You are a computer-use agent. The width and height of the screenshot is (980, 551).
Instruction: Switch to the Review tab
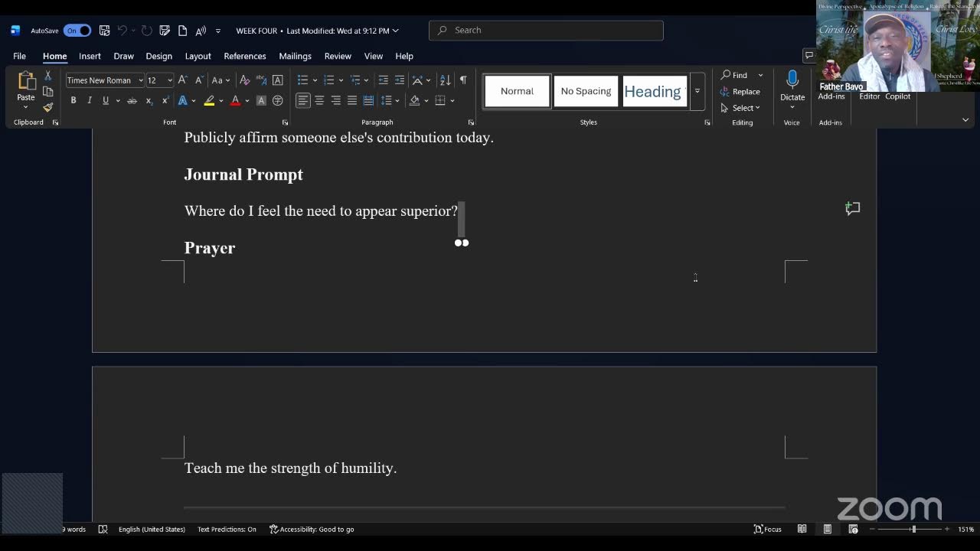pos(338,56)
